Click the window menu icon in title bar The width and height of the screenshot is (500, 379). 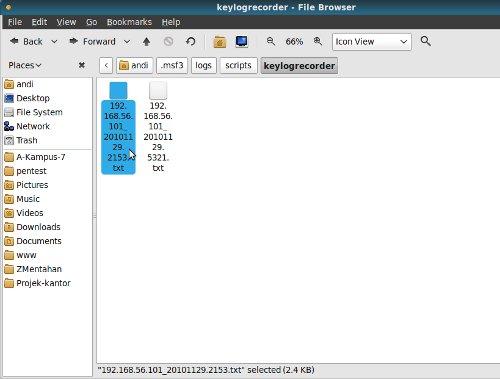click(8, 7)
